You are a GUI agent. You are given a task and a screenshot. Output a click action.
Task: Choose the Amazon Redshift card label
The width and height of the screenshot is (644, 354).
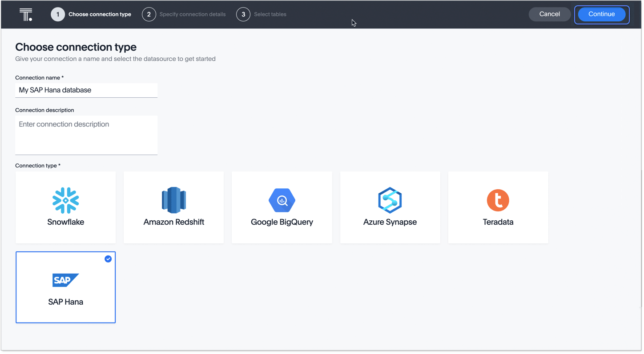(174, 222)
